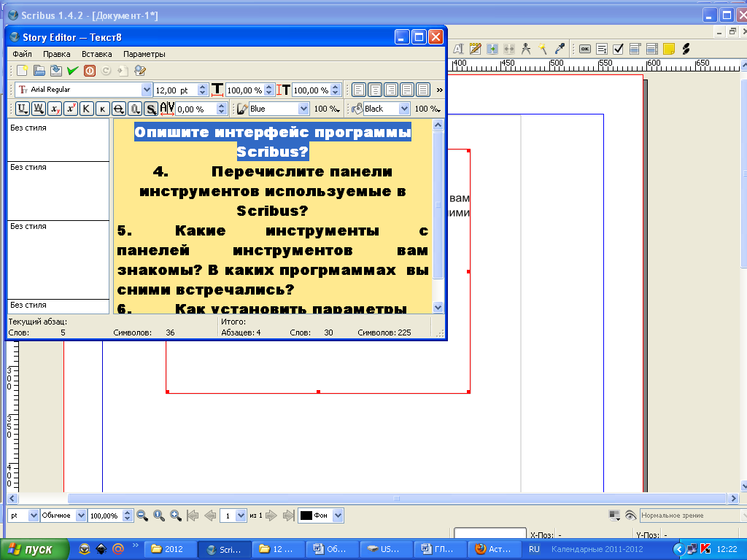Select the Edit text with Story Editor tool
Viewport: 747px width, 560px height.
475,49
